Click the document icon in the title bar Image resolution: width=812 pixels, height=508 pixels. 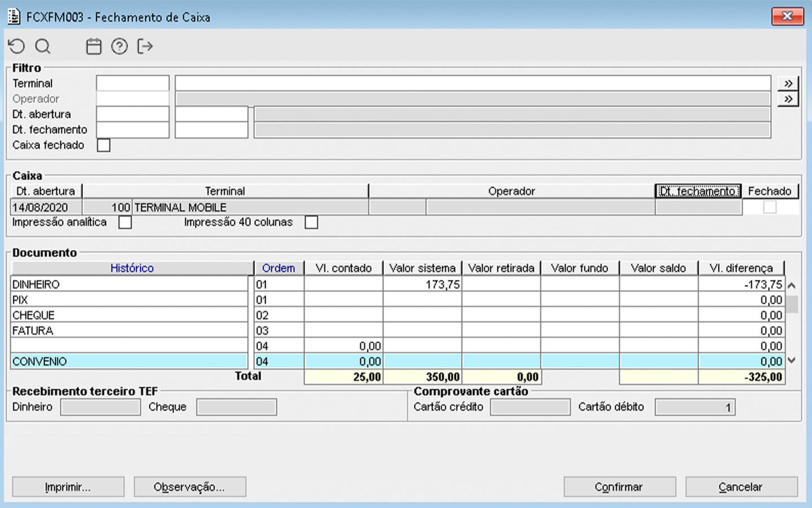(14, 16)
